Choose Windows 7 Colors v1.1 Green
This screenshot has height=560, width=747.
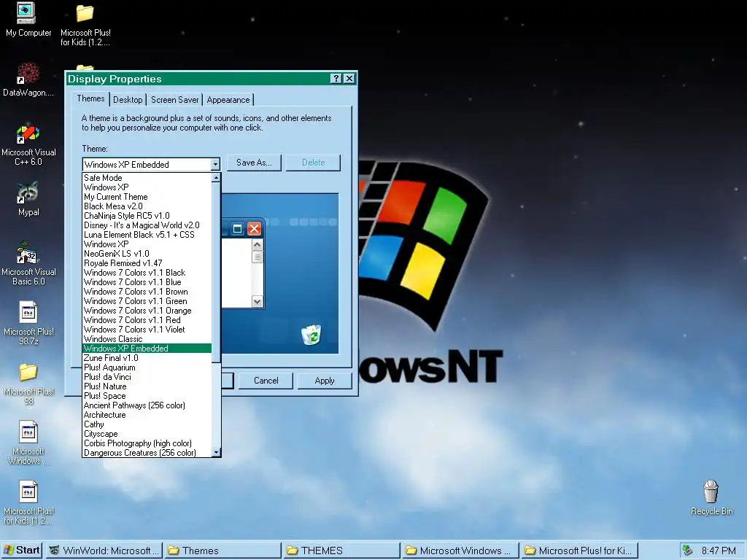point(147,301)
